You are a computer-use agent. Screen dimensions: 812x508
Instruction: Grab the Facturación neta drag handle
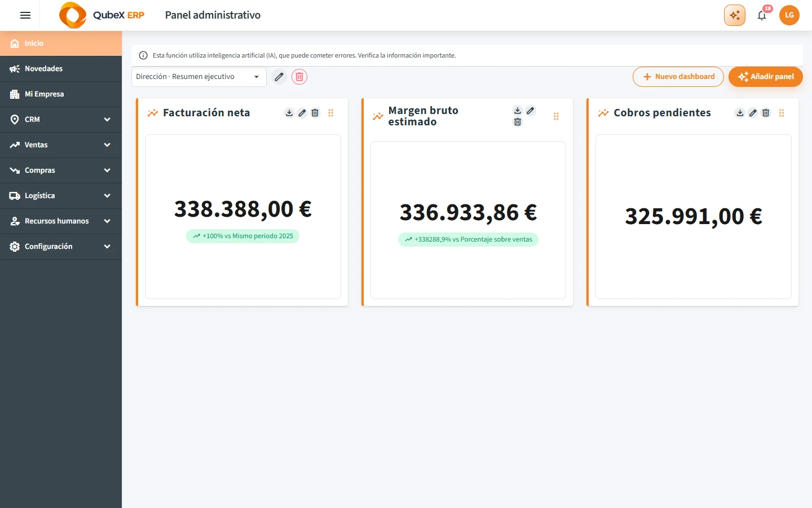331,113
